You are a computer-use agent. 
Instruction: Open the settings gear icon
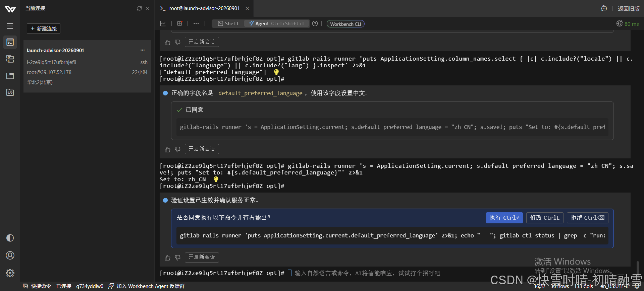(x=10, y=273)
